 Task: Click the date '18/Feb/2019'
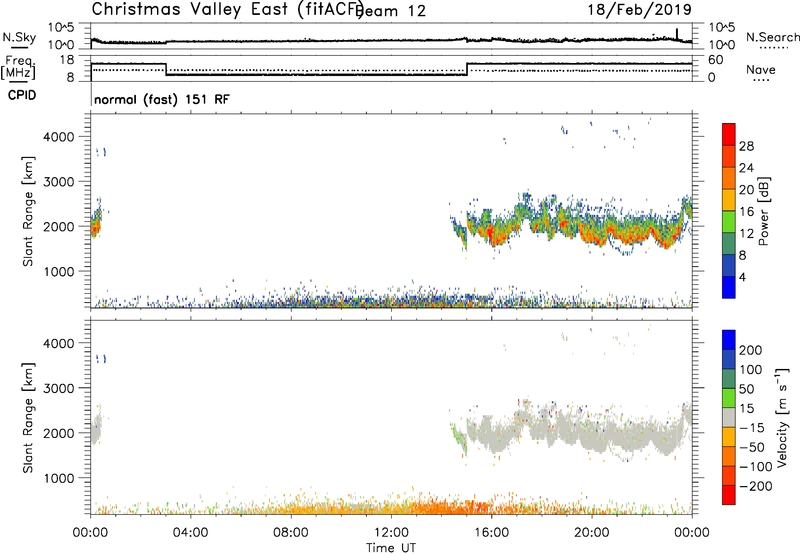click(x=640, y=9)
